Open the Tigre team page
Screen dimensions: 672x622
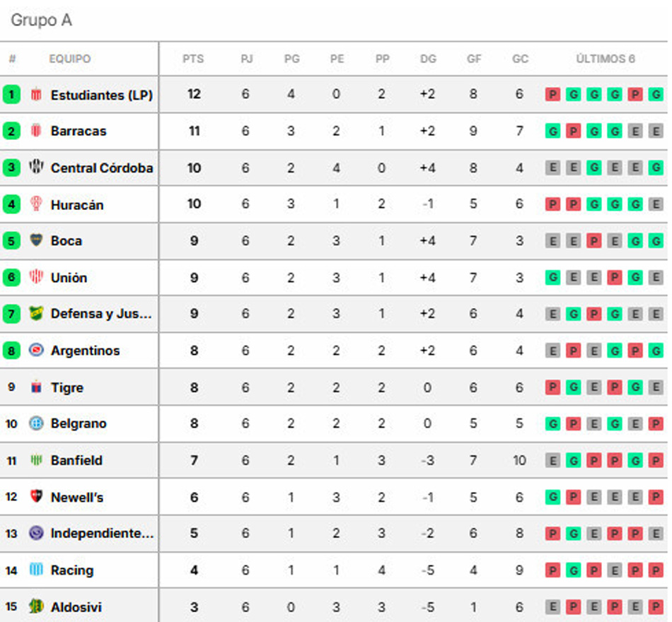coord(67,387)
